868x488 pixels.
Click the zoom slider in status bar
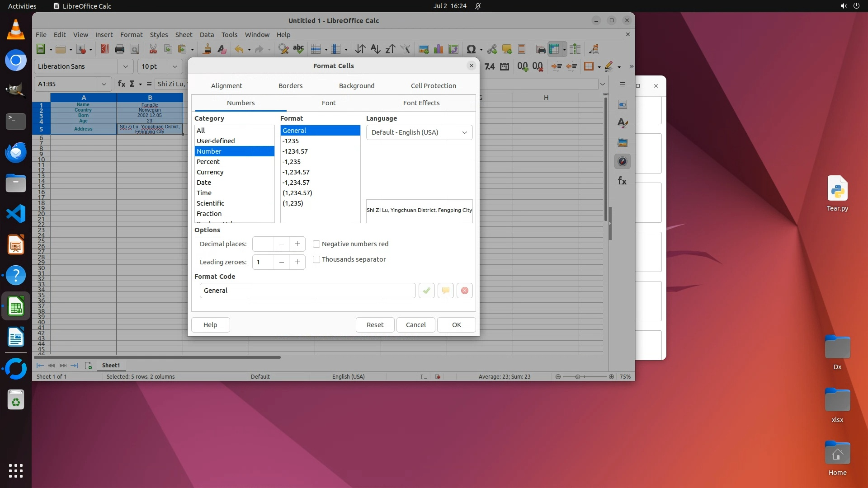577,376
